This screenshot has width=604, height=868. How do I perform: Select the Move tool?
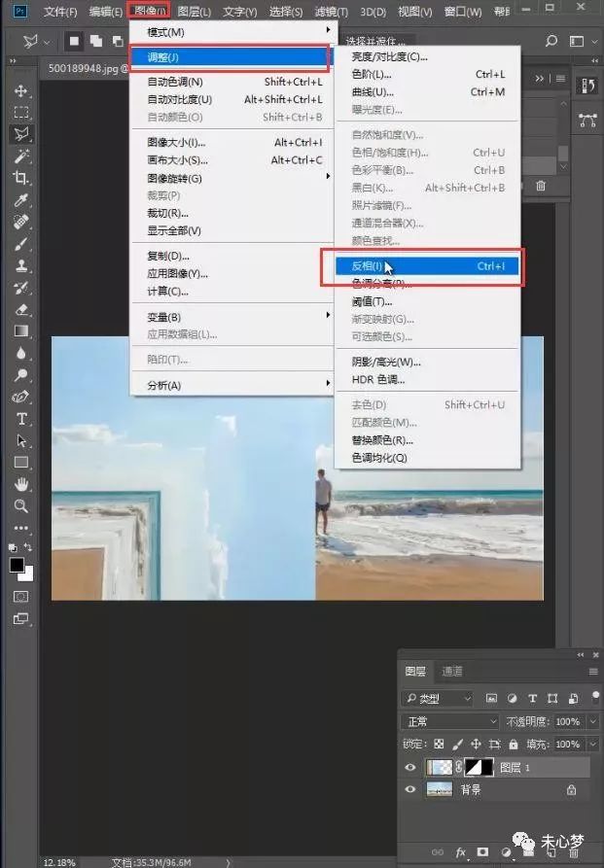(x=21, y=90)
